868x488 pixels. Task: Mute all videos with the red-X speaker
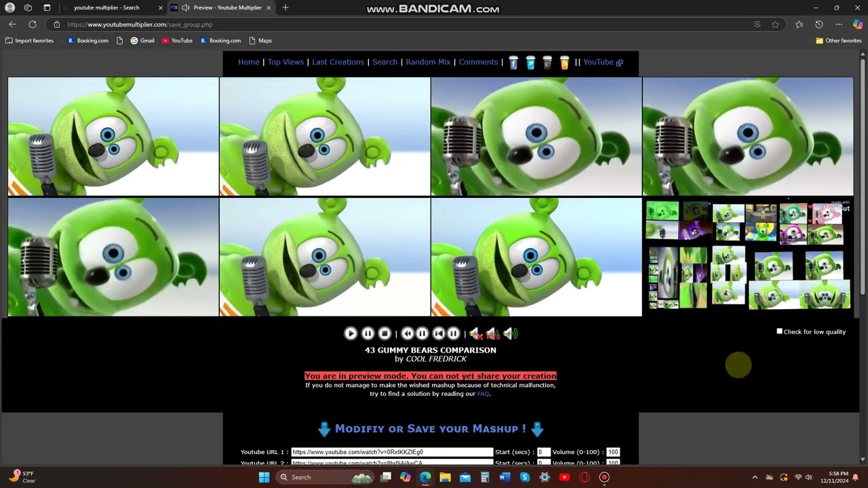point(475,333)
